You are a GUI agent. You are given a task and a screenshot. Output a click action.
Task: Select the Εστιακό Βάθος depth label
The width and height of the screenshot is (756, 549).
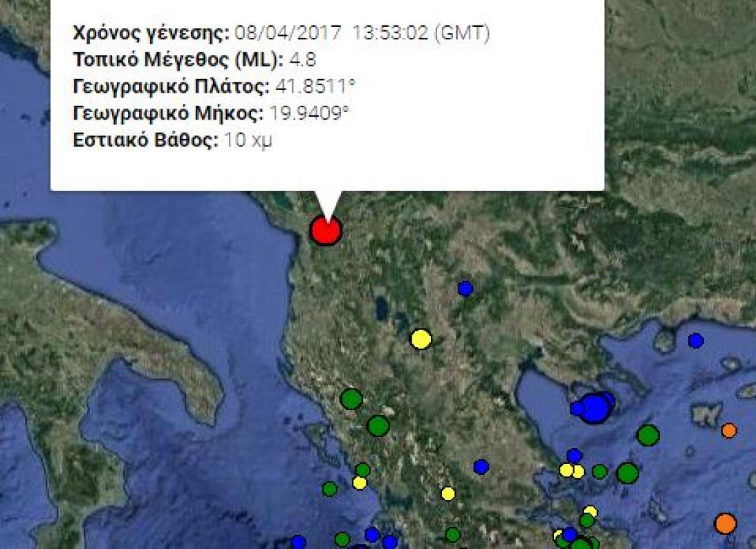pyautogui.click(x=146, y=140)
